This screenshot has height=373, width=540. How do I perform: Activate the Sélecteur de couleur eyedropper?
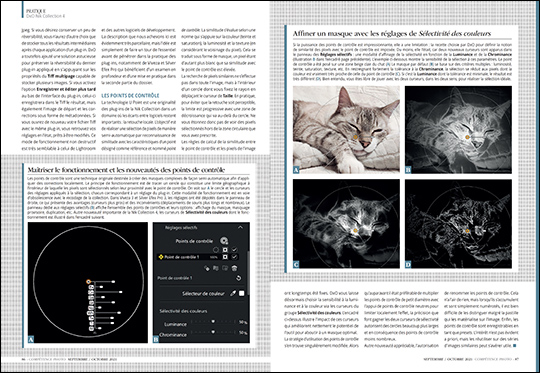click(233, 293)
